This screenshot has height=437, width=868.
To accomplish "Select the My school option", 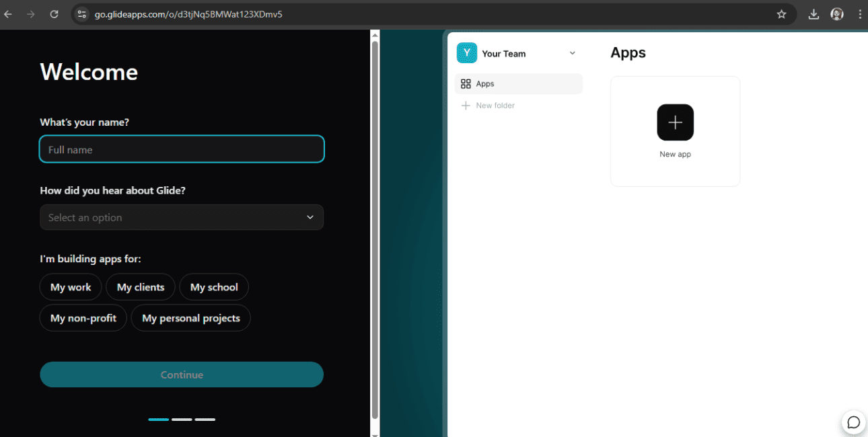I will [x=214, y=287].
